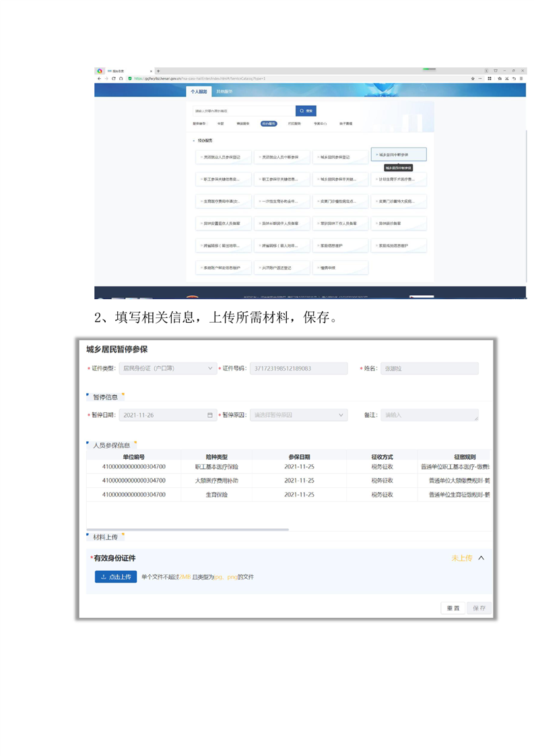Click the bookmark star icon in the address bar
The width and height of the screenshot is (534, 756).
tap(473, 79)
